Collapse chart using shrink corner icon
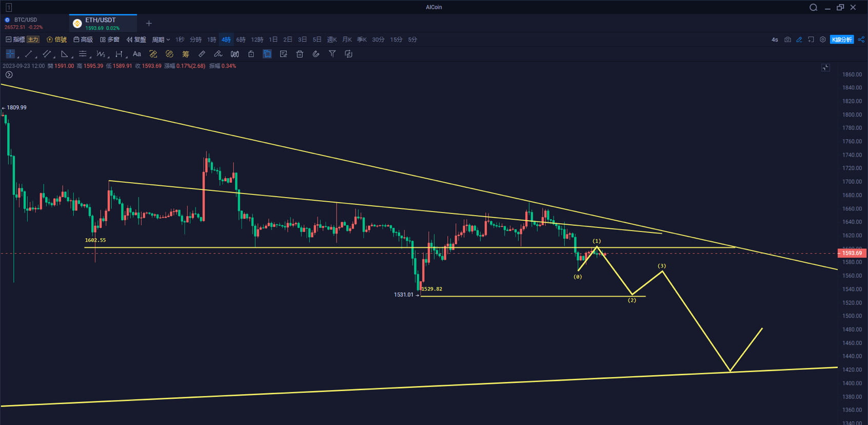Screen dimensions: 868x425 [825, 68]
